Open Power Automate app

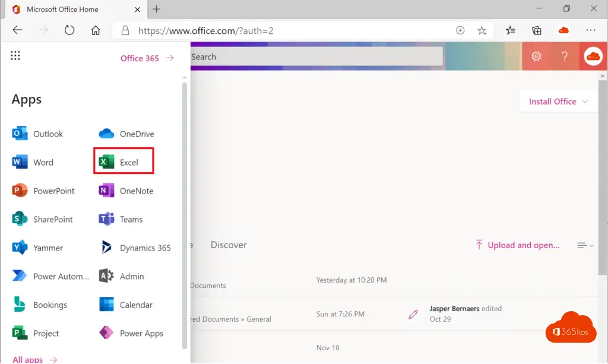pyautogui.click(x=50, y=276)
